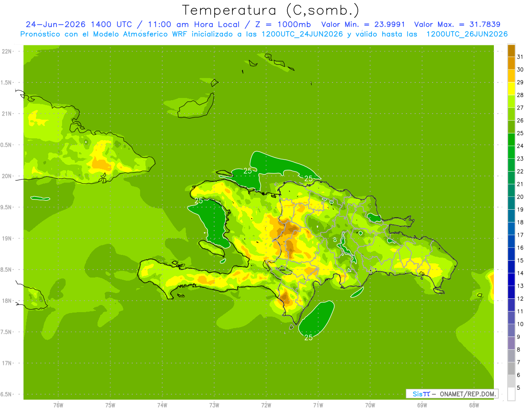Click the longitude label "76W"
Screen dimensions: 532x411
coord(58,405)
